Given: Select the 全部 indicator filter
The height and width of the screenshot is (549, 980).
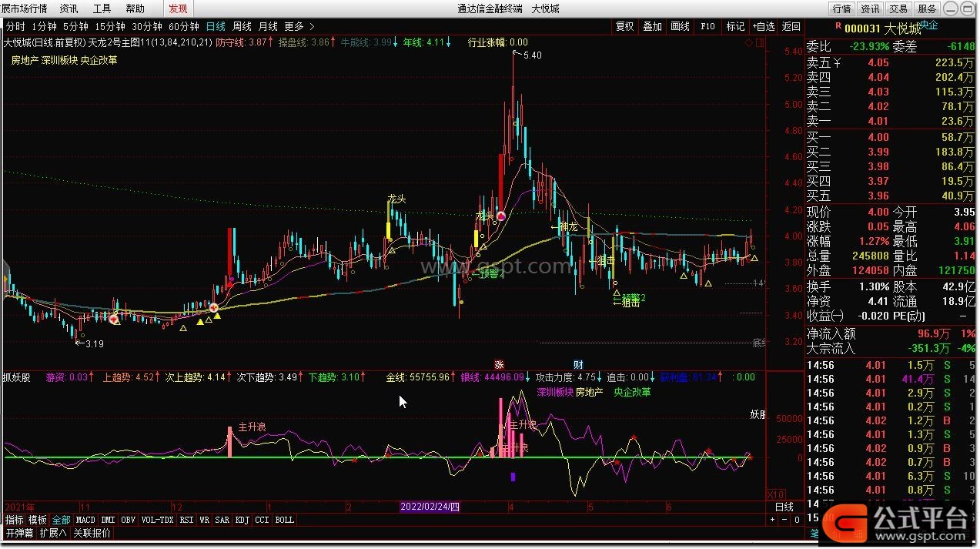Looking at the screenshot, I should point(61,520).
